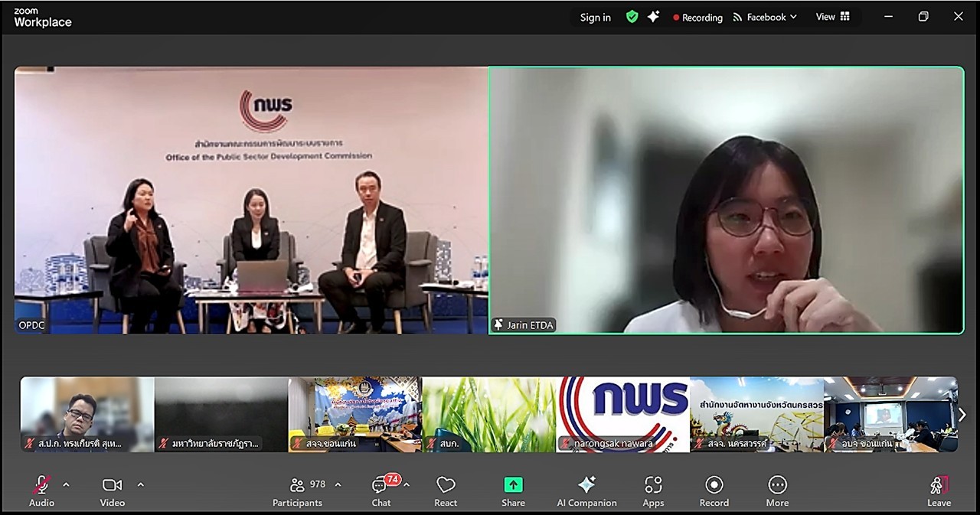This screenshot has height=515, width=980.
Task: Click the 'OPDC' name label
Action: 31,325
